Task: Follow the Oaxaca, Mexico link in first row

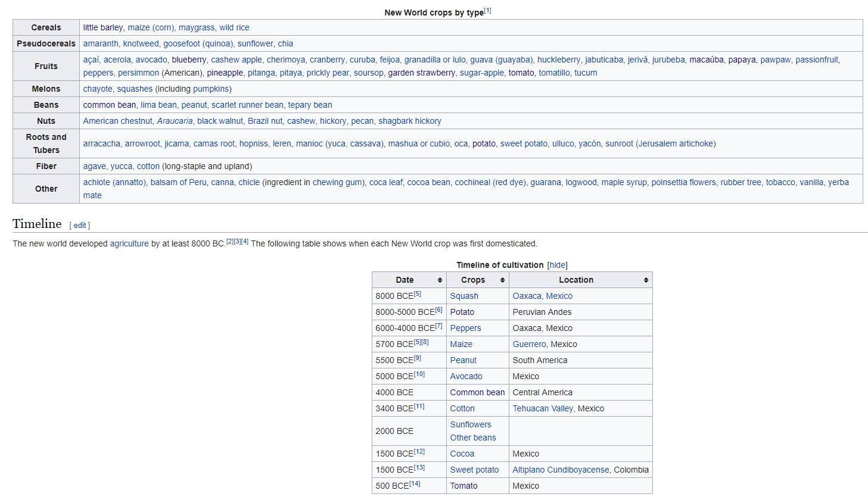Action: [x=542, y=296]
